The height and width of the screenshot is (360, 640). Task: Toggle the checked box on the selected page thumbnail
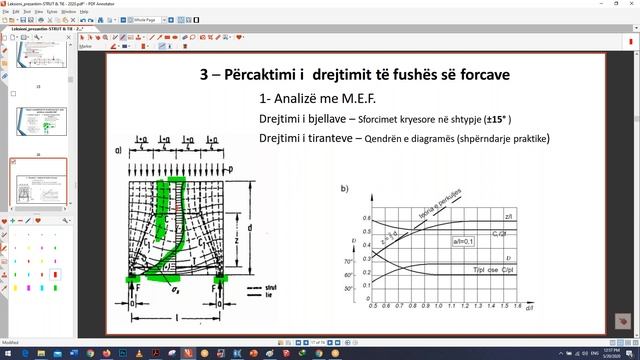(x=13, y=162)
